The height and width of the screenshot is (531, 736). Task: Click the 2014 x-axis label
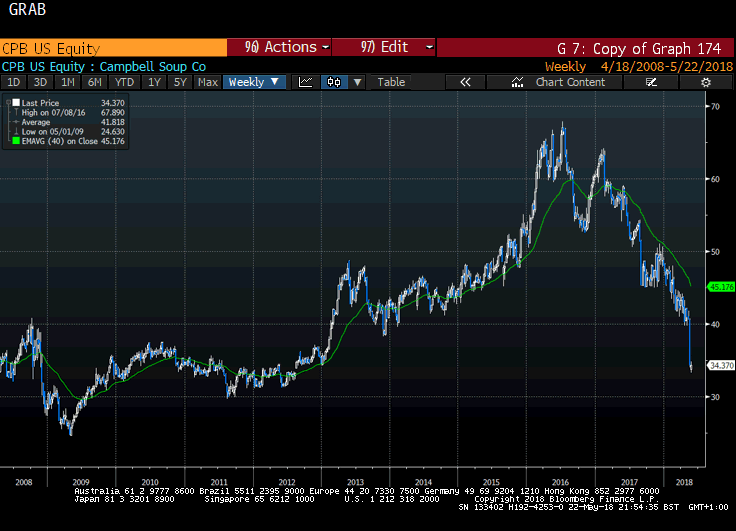[x=423, y=482]
